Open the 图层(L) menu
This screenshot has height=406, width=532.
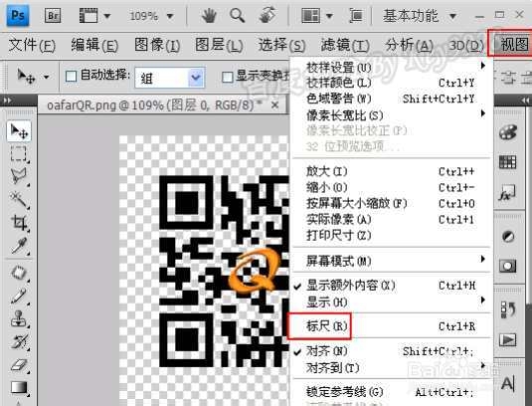coord(219,45)
